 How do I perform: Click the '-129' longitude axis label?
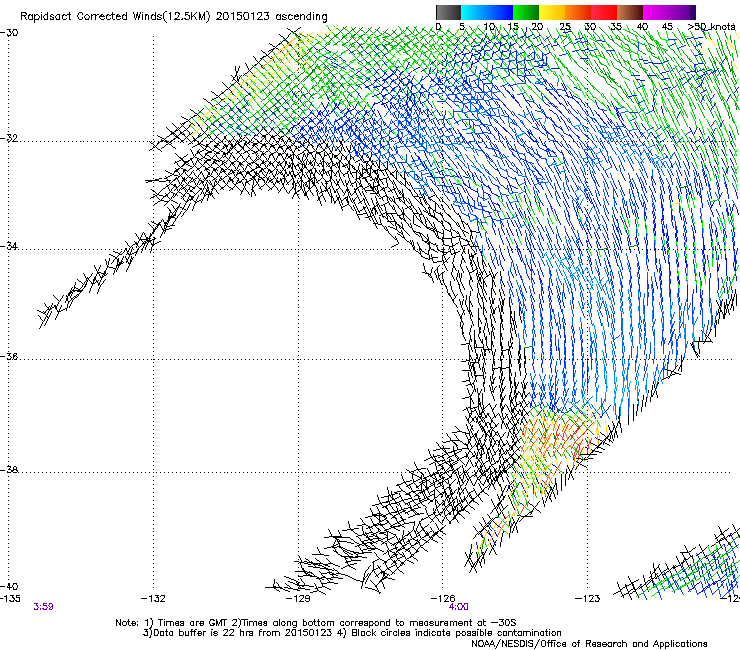coord(298,599)
